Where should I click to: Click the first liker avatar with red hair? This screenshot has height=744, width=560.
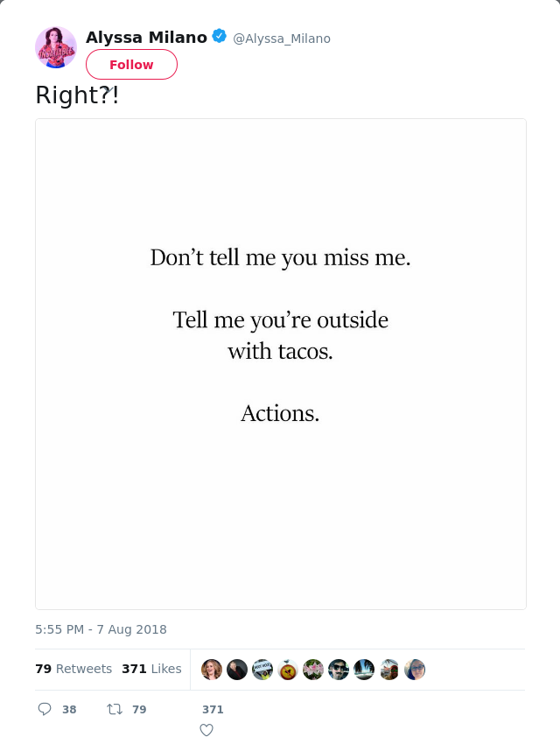tap(212, 670)
